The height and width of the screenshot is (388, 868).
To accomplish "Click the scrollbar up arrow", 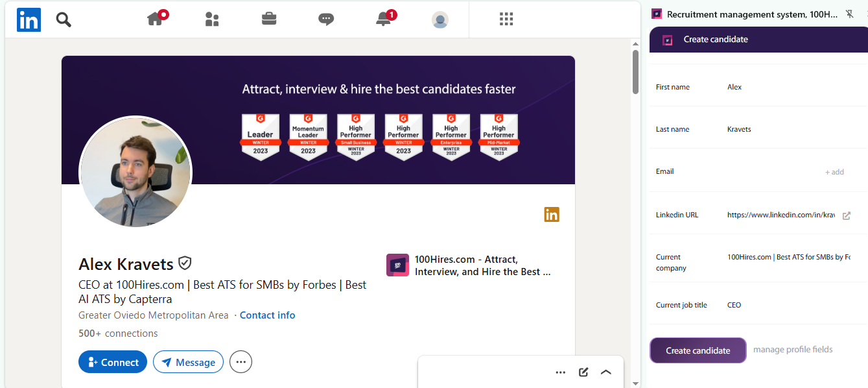I will click(x=635, y=43).
